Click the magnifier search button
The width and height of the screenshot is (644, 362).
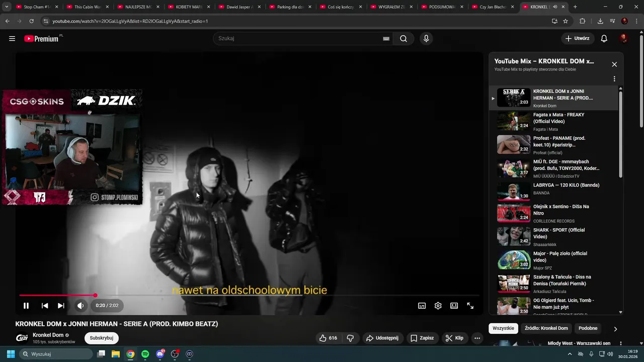pos(404,39)
